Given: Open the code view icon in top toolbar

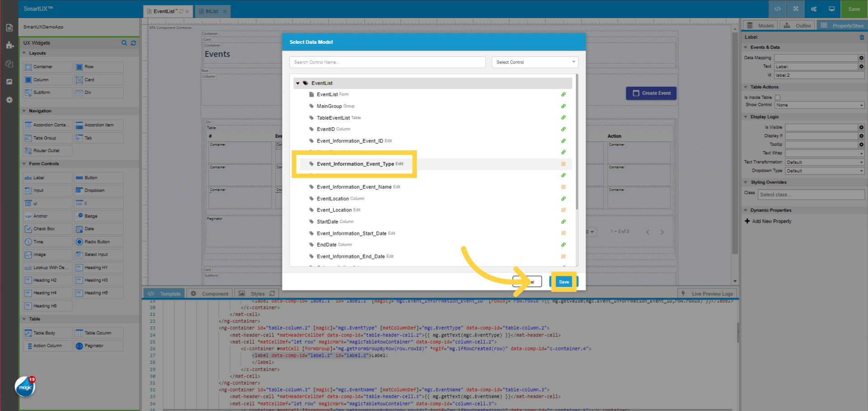Looking at the screenshot, I should tap(777, 9).
